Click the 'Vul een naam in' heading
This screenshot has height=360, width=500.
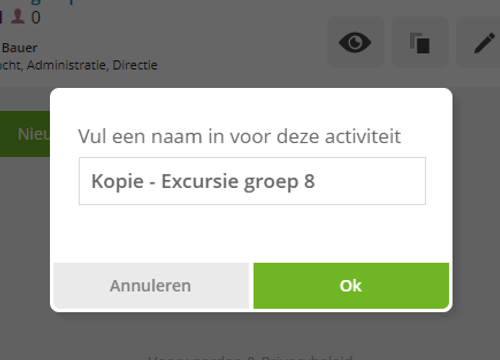pyautogui.click(x=239, y=136)
